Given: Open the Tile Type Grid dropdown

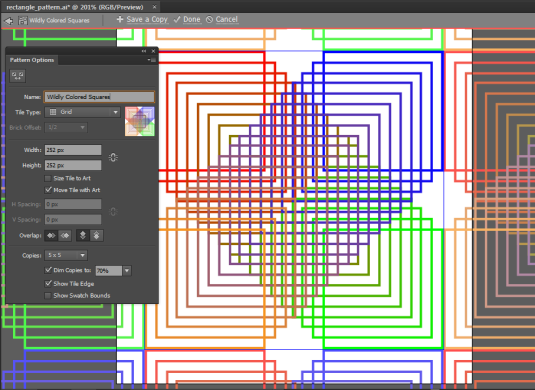Looking at the screenshot, I should click(83, 112).
